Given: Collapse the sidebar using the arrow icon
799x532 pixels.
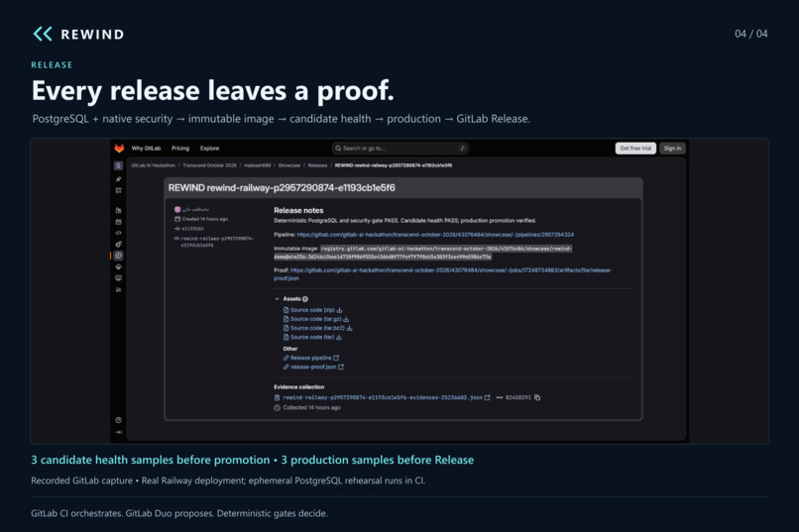Looking at the screenshot, I should click(x=118, y=432).
